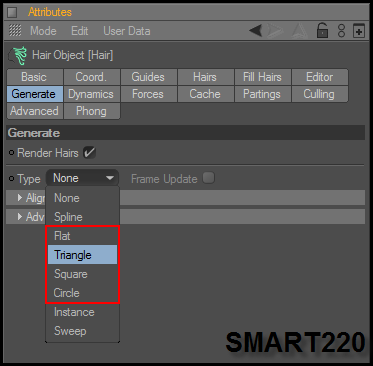Click the Render Hairs animation dot
373x366 pixels.
[12, 153]
